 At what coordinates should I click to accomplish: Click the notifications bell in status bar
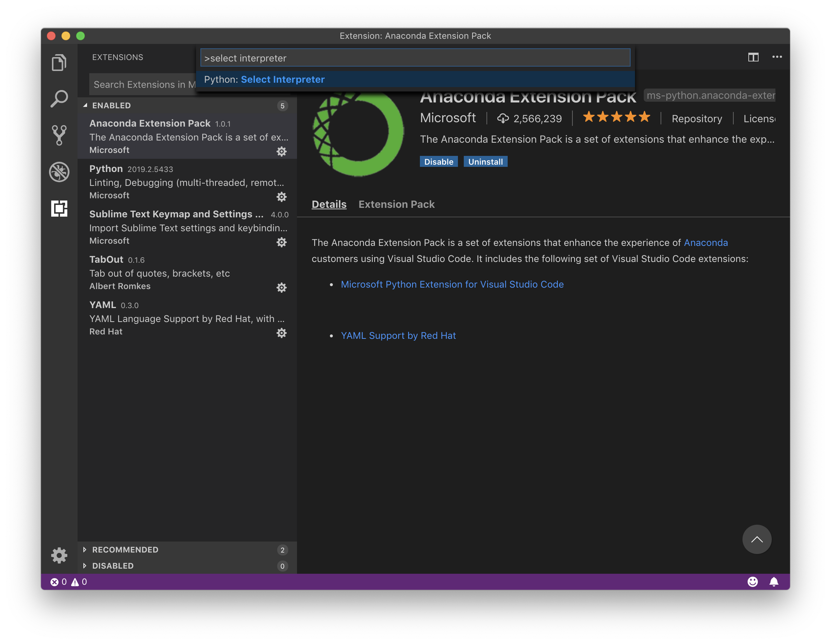pyautogui.click(x=774, y=581)
